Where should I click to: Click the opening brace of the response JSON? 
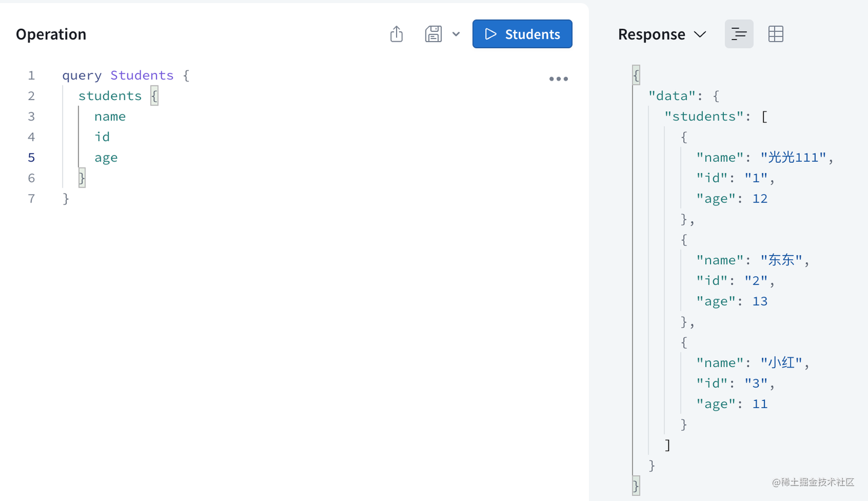point(636,75)
